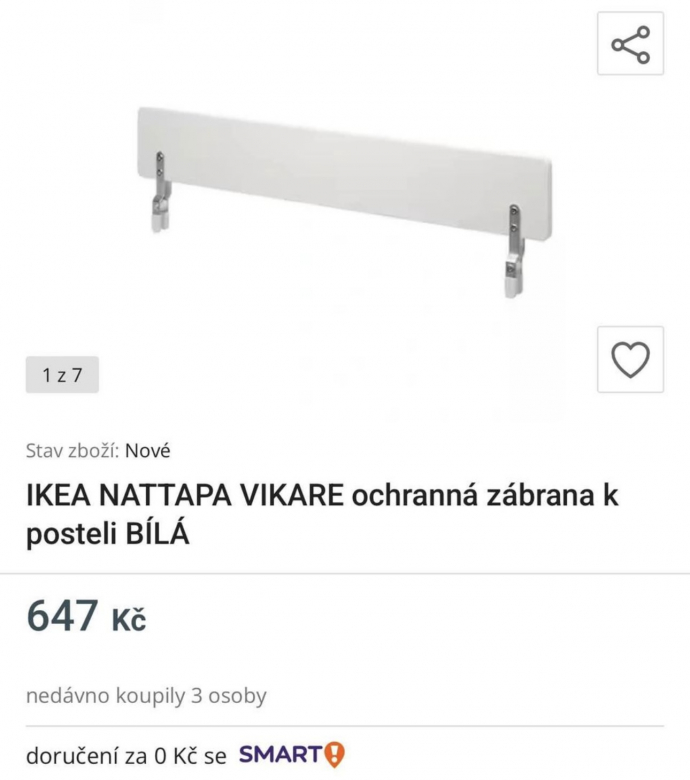
Task: Click the word IKEA in the title
Action: click(x=58, y=495)
